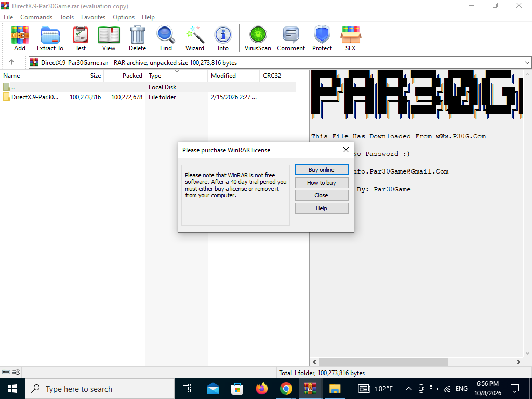Click the Add toolbar icon
532x399 pixels.
click(20, 38)
